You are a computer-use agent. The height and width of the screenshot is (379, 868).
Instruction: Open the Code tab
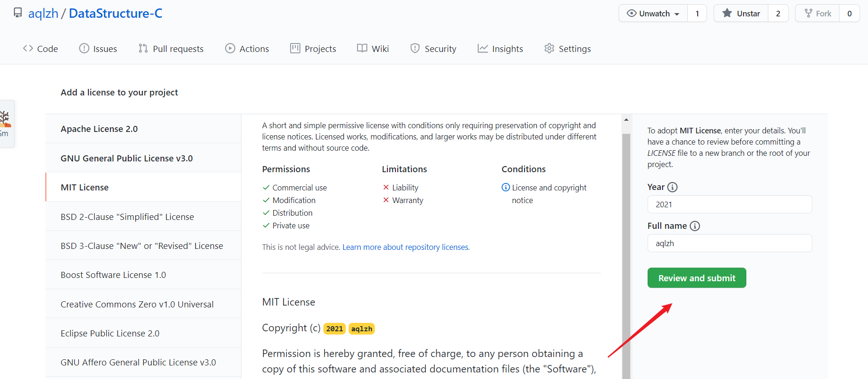41,49
